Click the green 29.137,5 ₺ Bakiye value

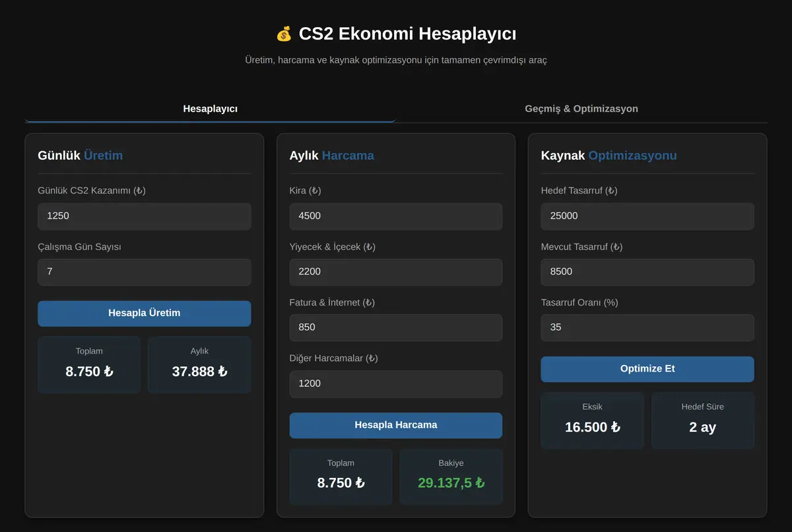click(451, 483)
